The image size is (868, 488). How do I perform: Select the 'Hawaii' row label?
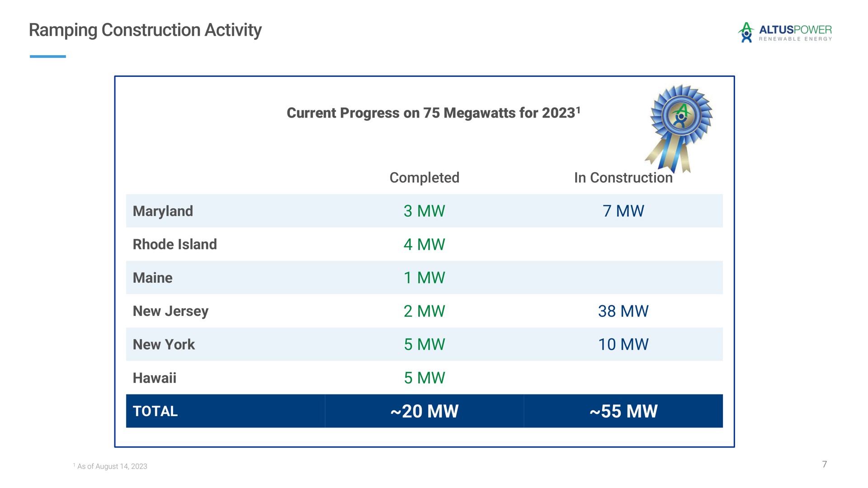pos(154,378)
